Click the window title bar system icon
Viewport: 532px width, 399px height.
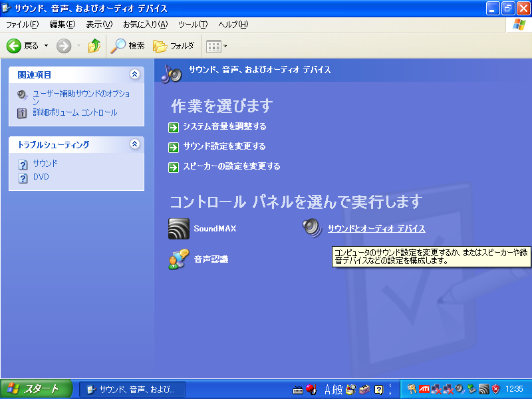[6, 8]
